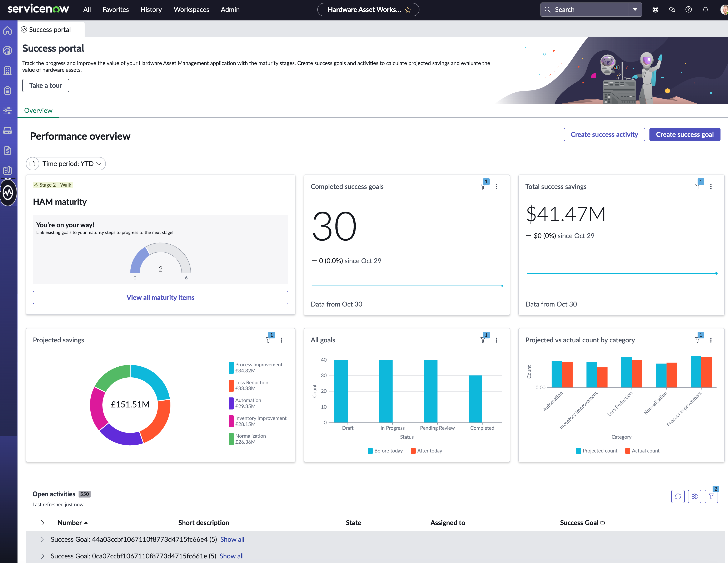Open the dollar document sidebar icon
728x563 pixels.
click(8, 150)
